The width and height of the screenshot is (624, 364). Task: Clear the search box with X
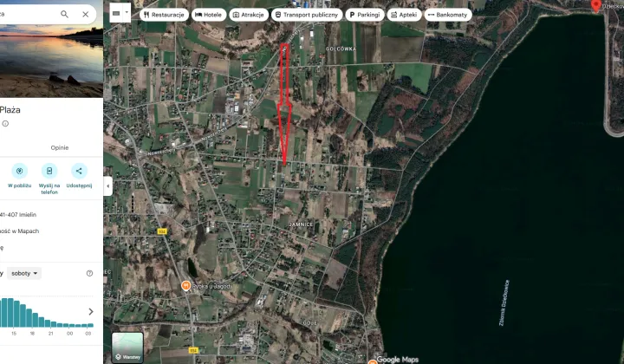85,15
